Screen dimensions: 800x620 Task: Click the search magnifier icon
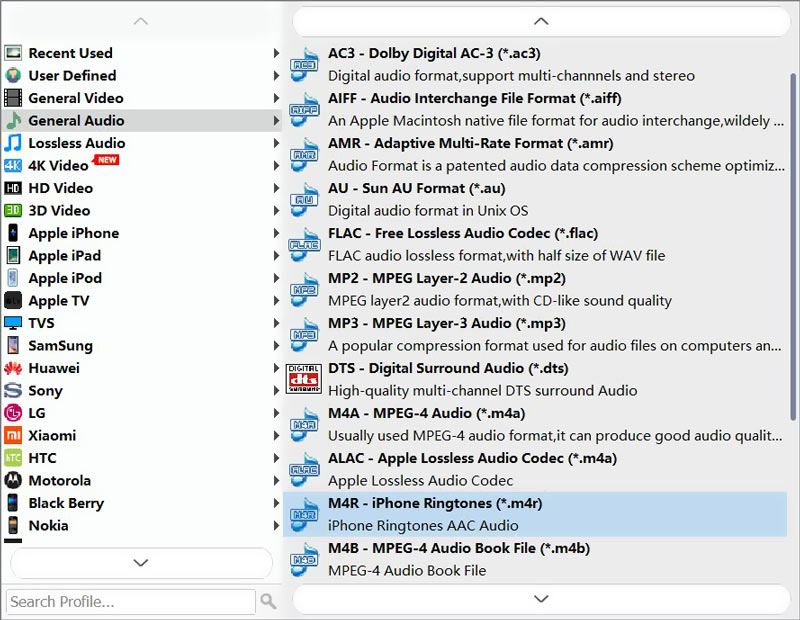click(x=268, y=601)
